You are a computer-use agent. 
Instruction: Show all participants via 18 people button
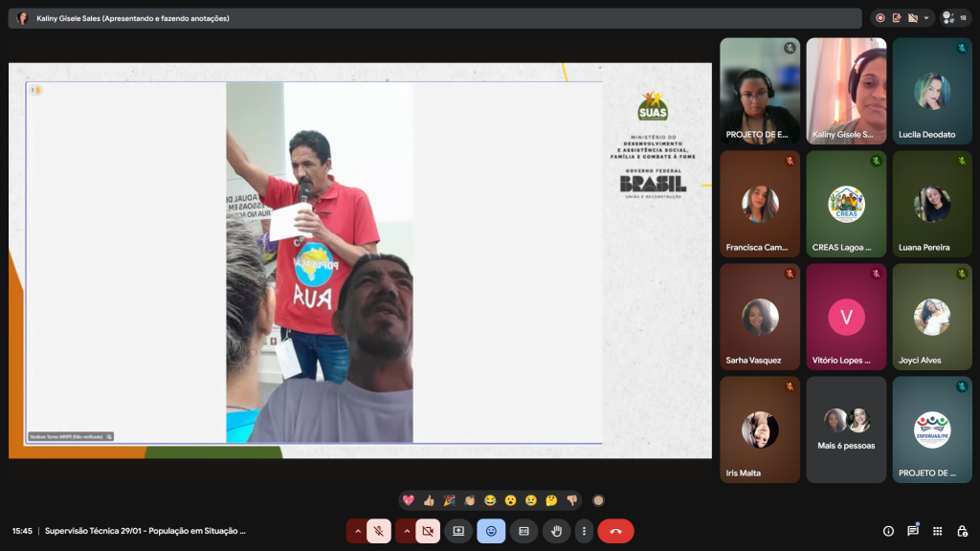[954, 18]
